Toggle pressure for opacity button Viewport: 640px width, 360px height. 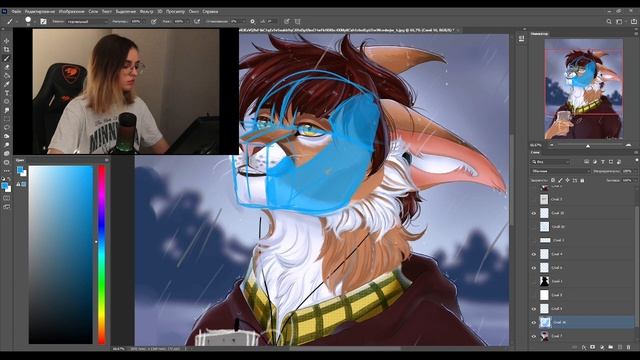point(153,21)
